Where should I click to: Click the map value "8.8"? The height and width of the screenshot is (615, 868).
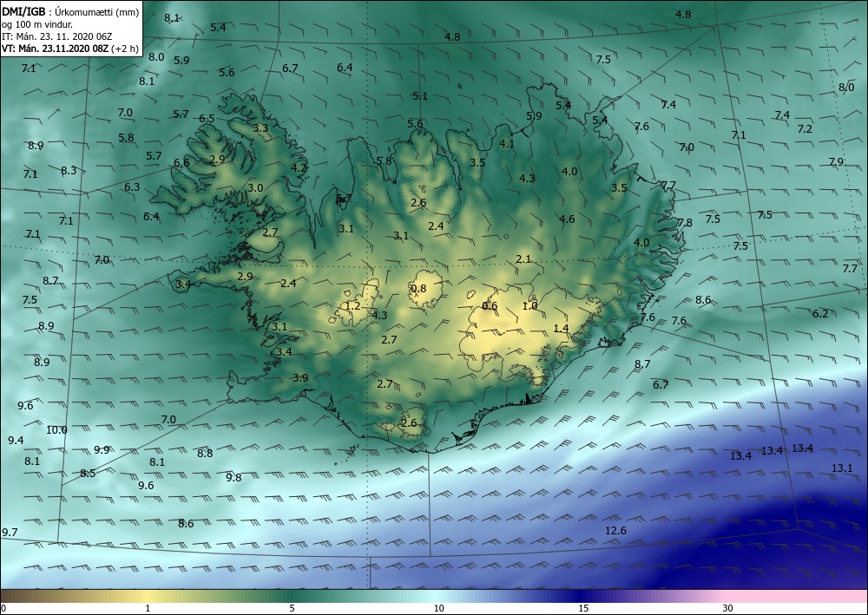[205, 453]
